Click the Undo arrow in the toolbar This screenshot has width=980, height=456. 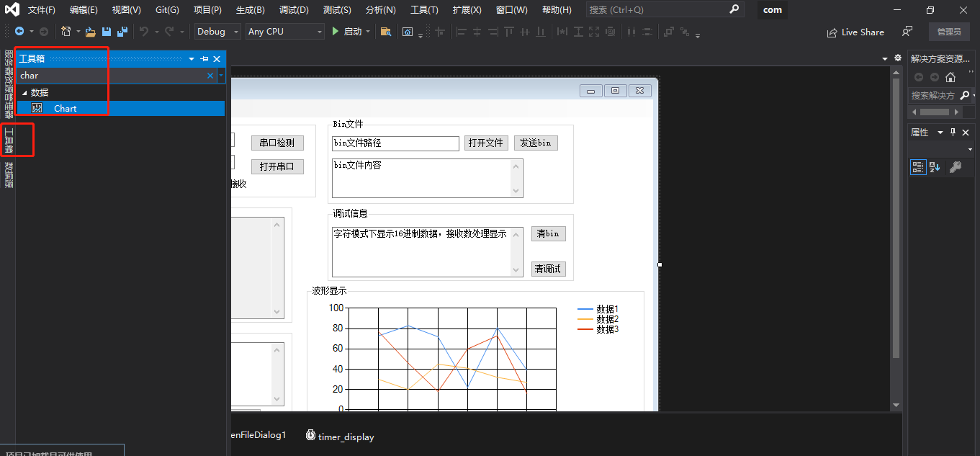143,32
